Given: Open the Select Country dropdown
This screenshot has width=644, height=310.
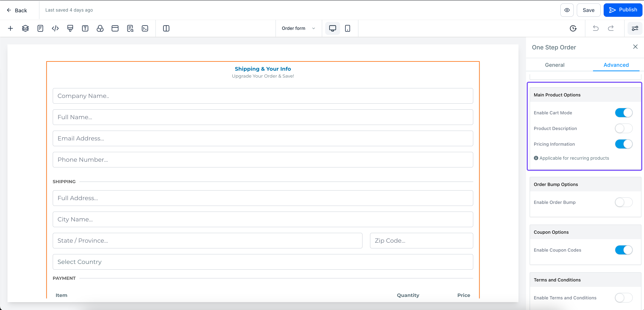Looking at the screenshot, I should 263,262.
